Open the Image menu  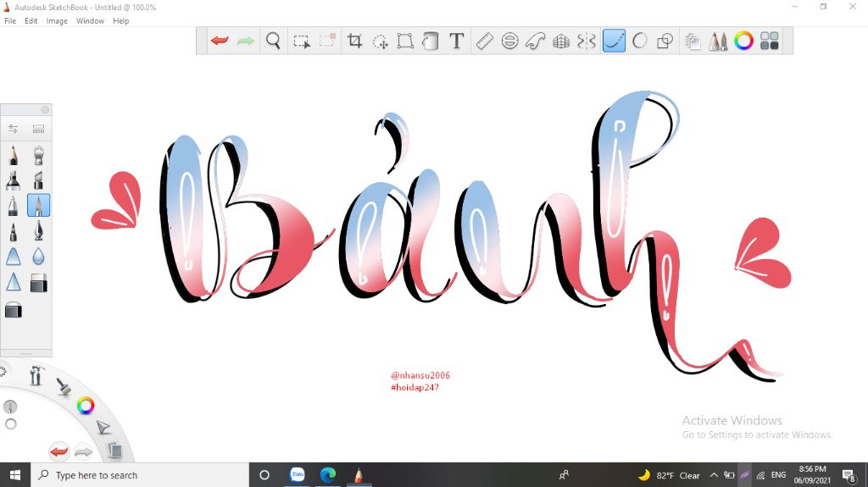(57, 21)
